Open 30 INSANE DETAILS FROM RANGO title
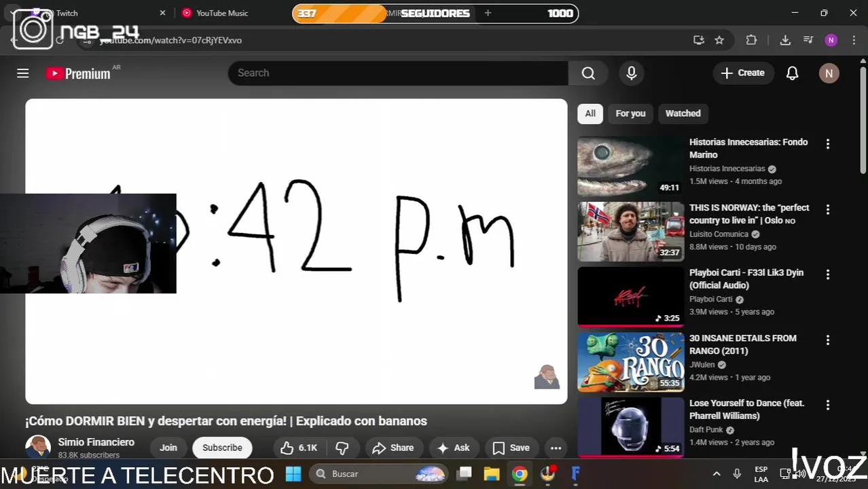The image size is (868, 489). 743,344
